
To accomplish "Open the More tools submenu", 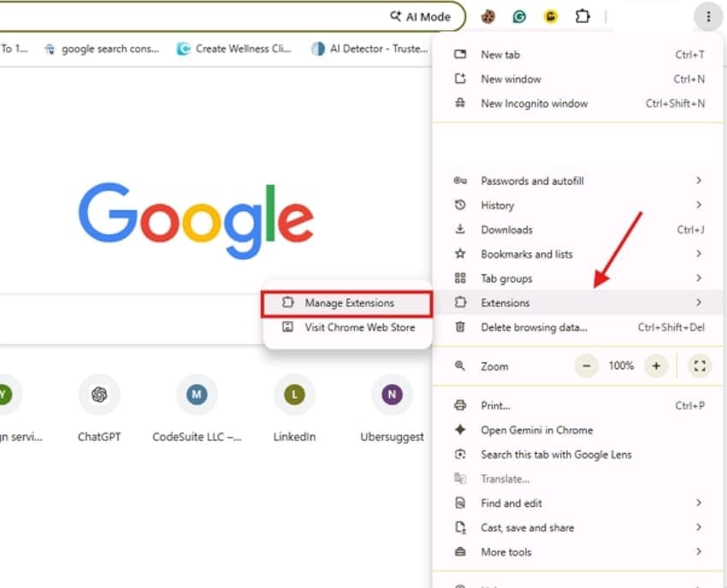I will (577, 552).
